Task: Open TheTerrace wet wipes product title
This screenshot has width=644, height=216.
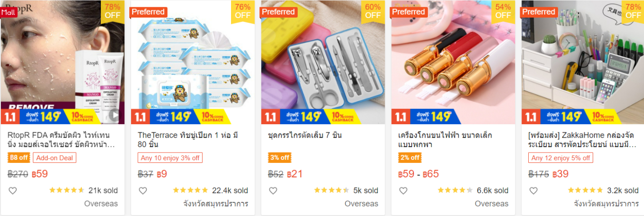Action: click(x=188, y=140)
